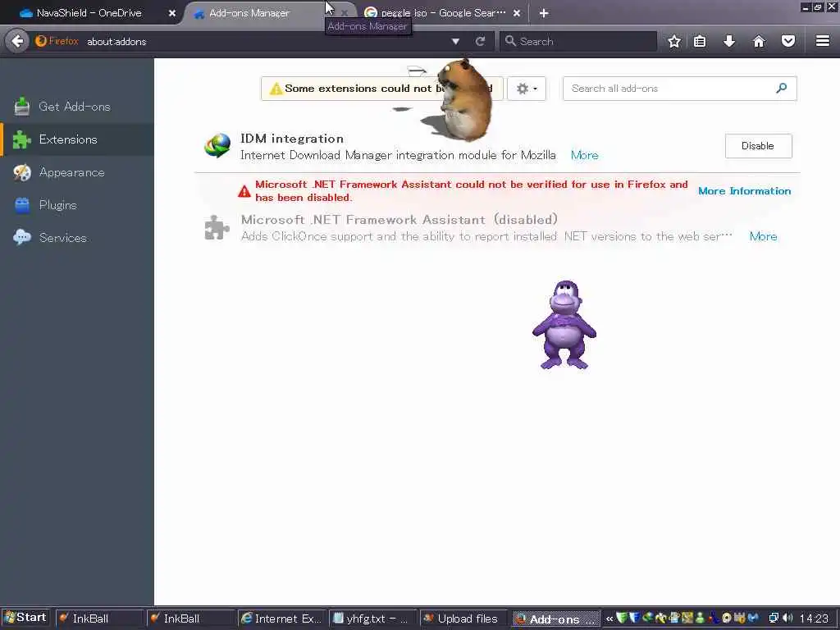
Task: Disable the IDM integration extension
Action: 758,146
